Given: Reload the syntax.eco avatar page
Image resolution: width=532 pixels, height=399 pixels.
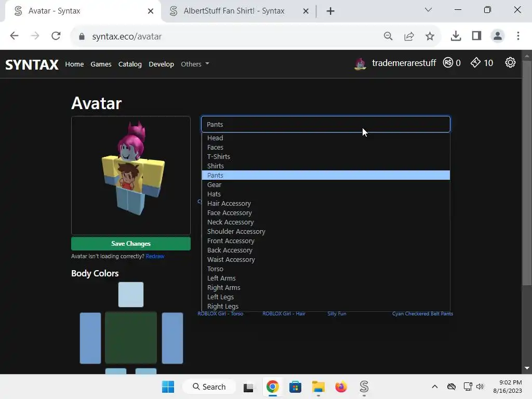Looking at the screenshot, I should click(x=56, y=36).
